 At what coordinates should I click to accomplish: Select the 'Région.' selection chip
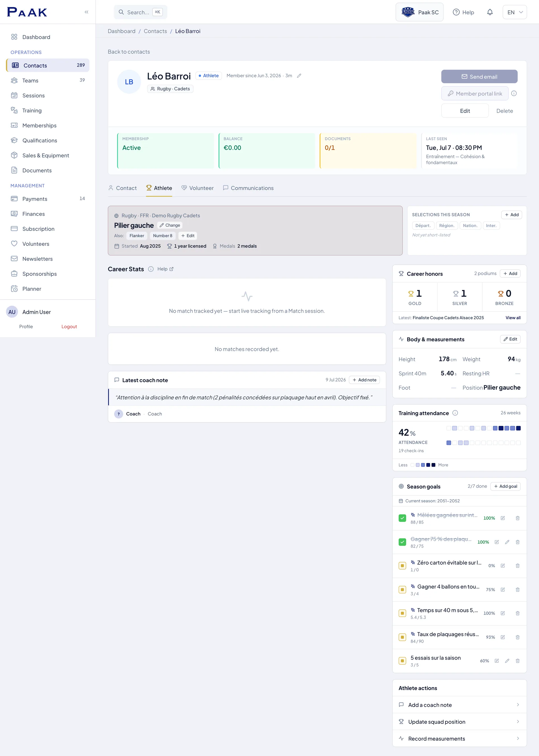click(447, 226)
